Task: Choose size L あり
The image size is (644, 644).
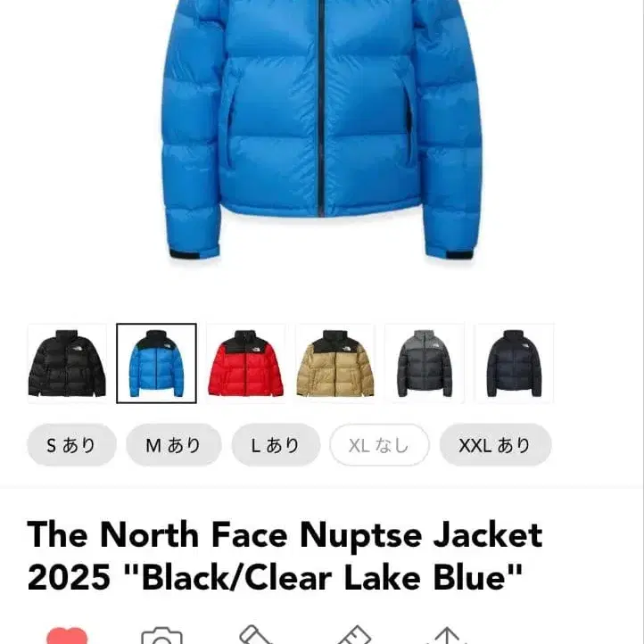Action: 276,445
